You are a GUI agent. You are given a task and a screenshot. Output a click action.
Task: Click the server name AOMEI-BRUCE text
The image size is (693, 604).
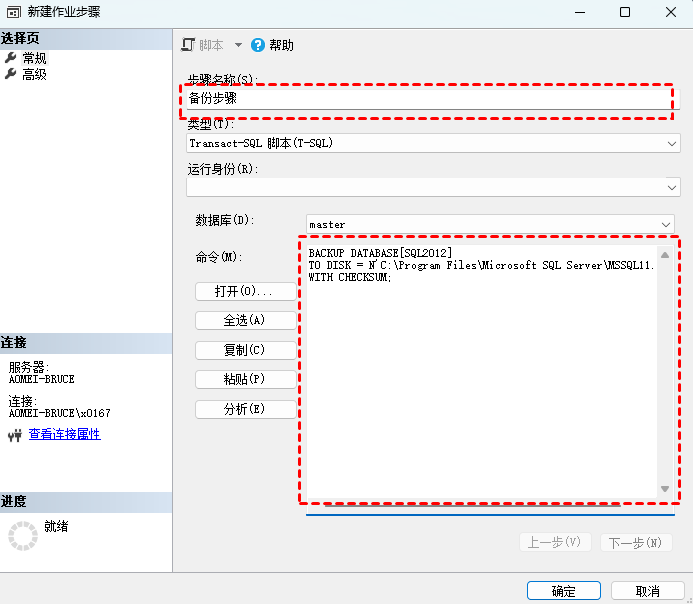(42, 379)
